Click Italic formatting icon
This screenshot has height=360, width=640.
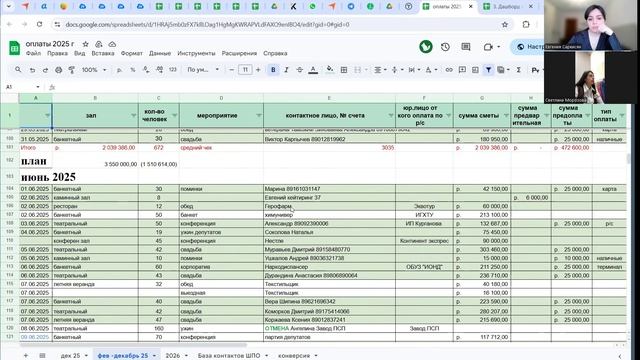coord(286,70)
